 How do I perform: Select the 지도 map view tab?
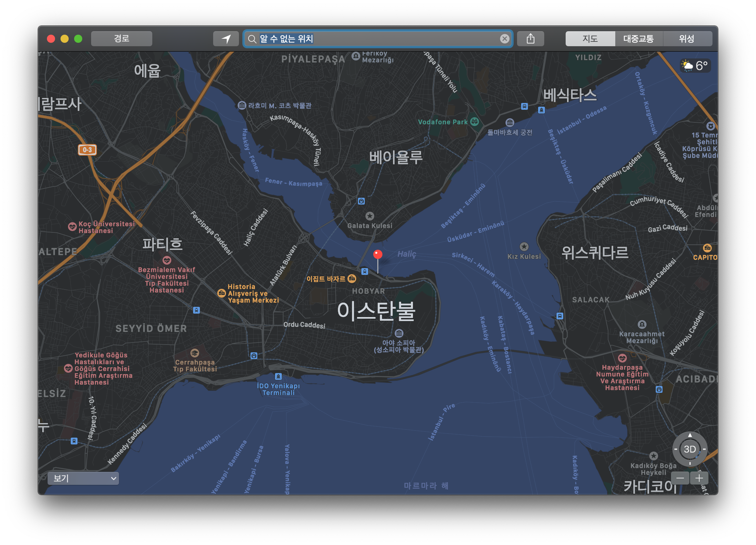tap(590, 39)
